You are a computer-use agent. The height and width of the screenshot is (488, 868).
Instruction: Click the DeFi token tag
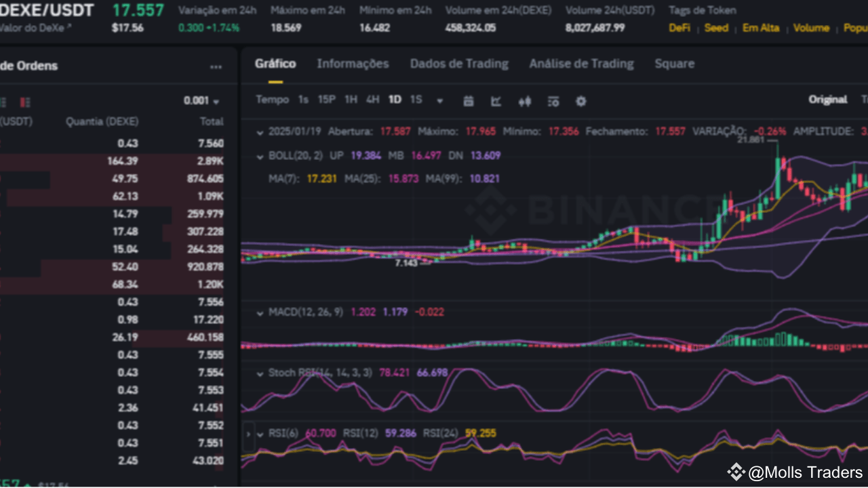tap(679, 28)
